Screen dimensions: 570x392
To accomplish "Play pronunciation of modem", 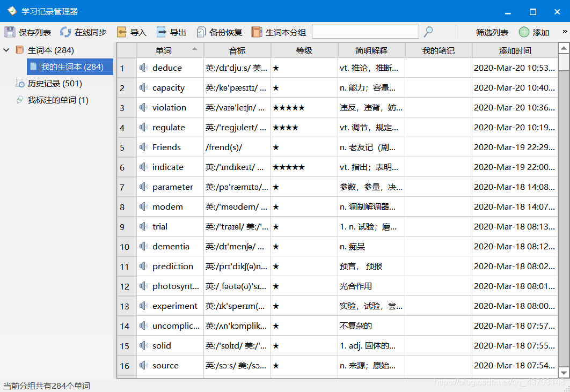I will click(x=144, y=206).
